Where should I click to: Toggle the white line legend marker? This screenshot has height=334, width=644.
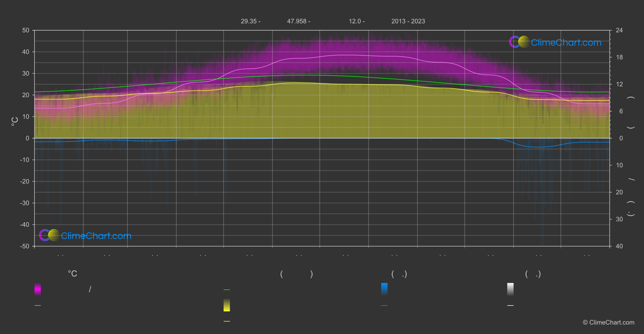pyautogui.click(x=511, y=306)
